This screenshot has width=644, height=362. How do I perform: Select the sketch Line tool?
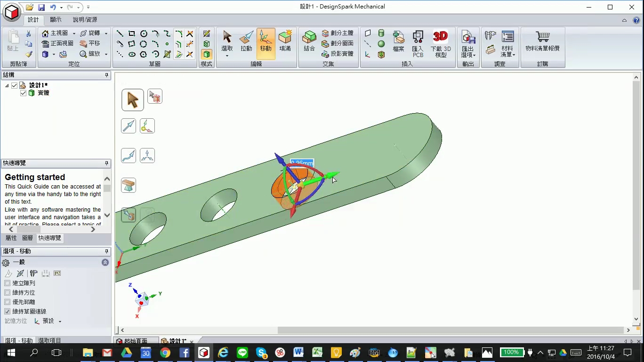tap(120, 33)
